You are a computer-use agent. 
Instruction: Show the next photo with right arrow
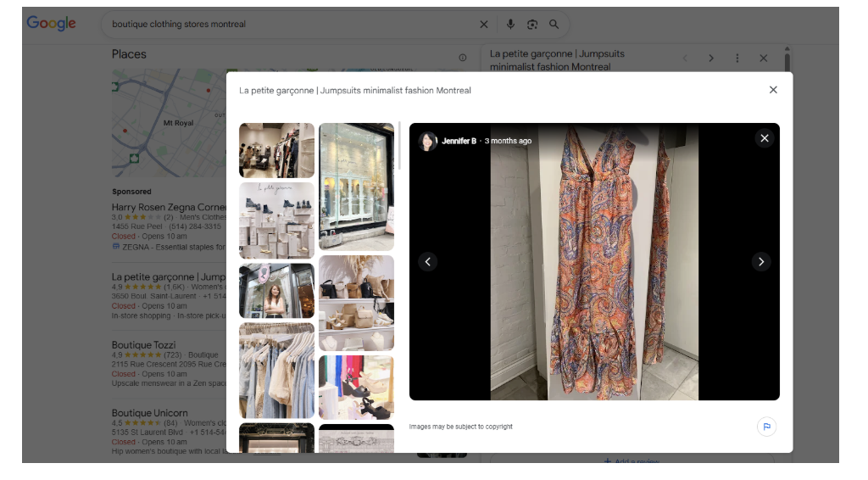pos(760,261)
